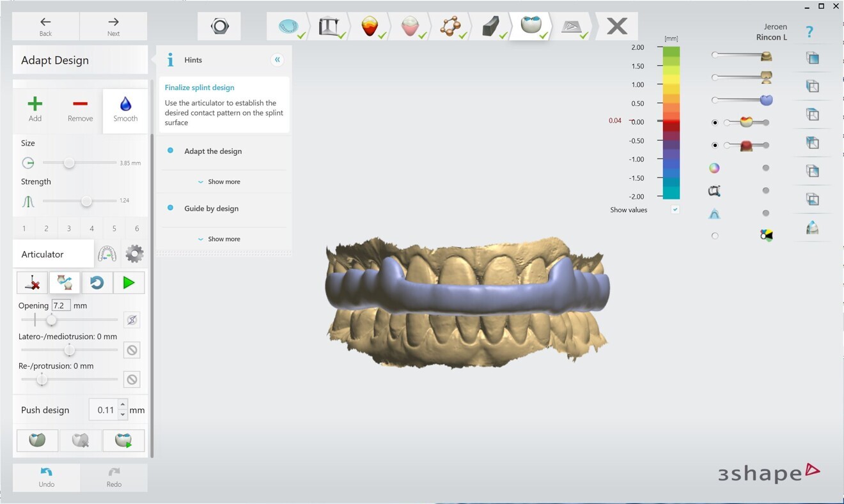The width and height of the screenshot is (844, 504).
Task: Click Undo button
Action: click(x=47, y=477)
